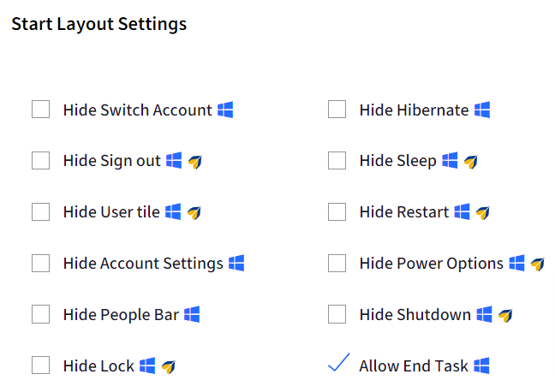Click Windows icon next to Allow End Task
555x392 pixels.
481,365
